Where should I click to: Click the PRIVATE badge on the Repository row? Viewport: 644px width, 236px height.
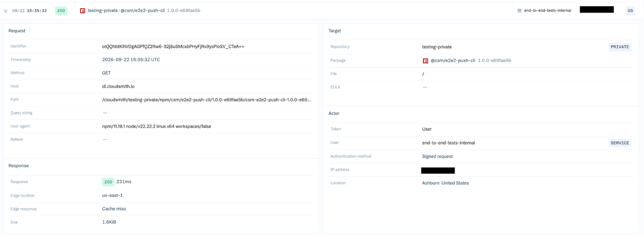[x=620, y=47]
